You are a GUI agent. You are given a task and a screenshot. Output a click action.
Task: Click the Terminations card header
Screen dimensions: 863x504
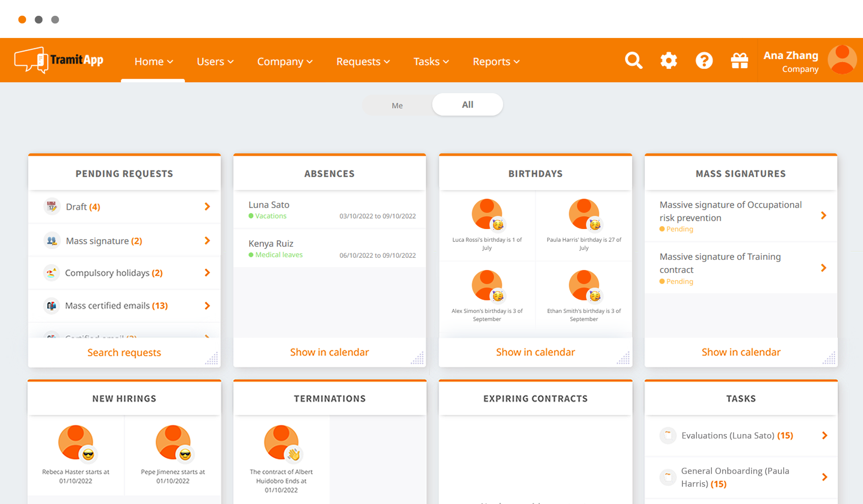point(329,398)
